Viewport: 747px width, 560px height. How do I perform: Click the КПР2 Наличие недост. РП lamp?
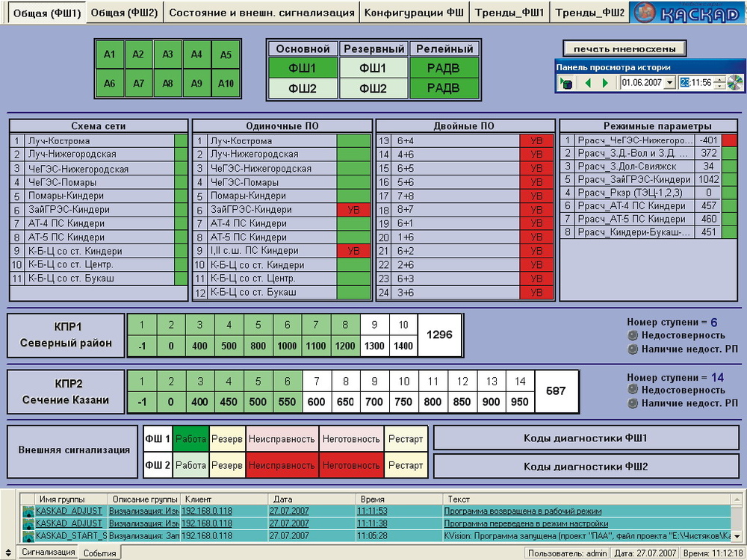[x=633, y=404]
